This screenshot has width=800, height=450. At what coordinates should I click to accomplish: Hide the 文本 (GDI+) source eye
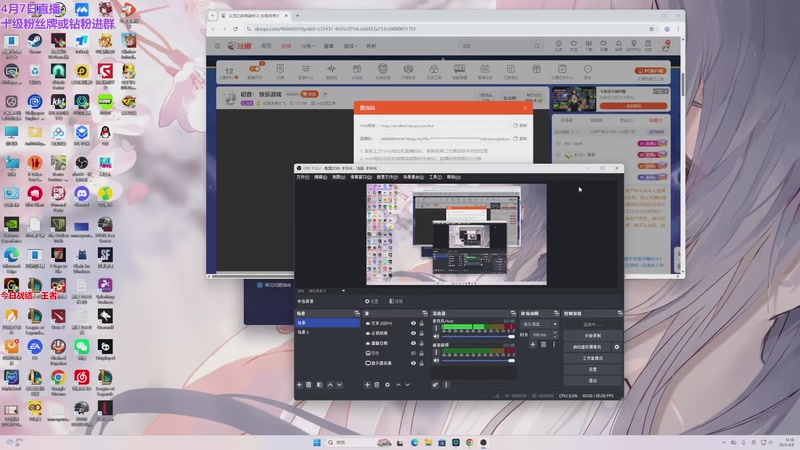(x=413, y=323)
